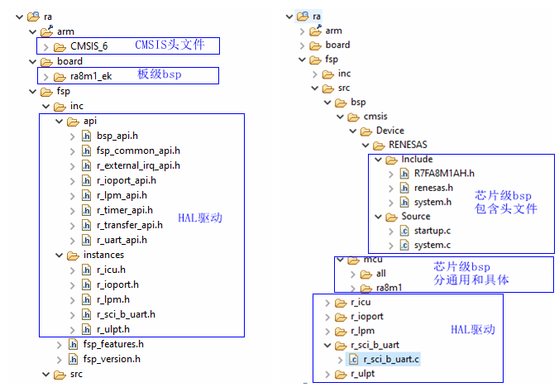Image resolution: width=559 pixels, height=392 pixels.
Task: Click the Device folder icon
Action: [366, 131]
